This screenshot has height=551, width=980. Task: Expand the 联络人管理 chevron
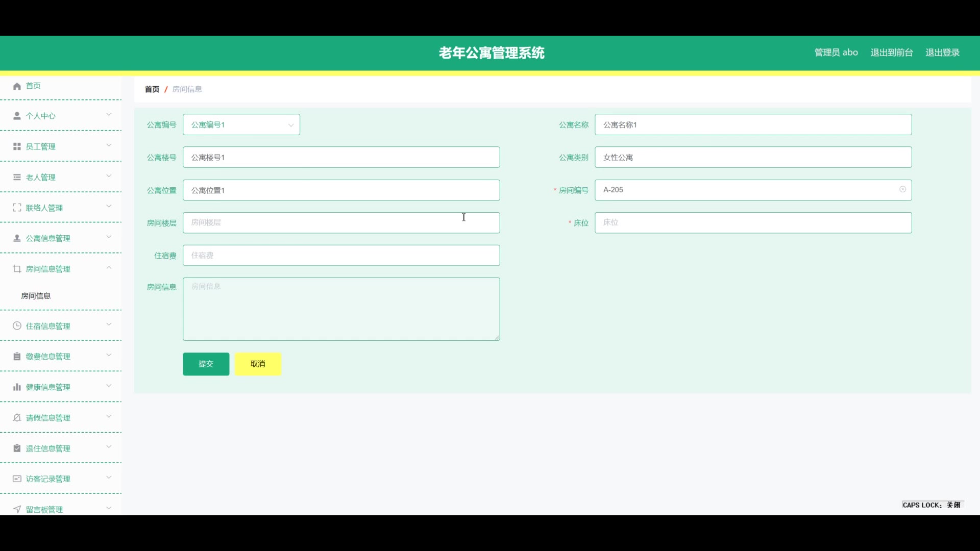pyautogui.click(x=109, y=207)
